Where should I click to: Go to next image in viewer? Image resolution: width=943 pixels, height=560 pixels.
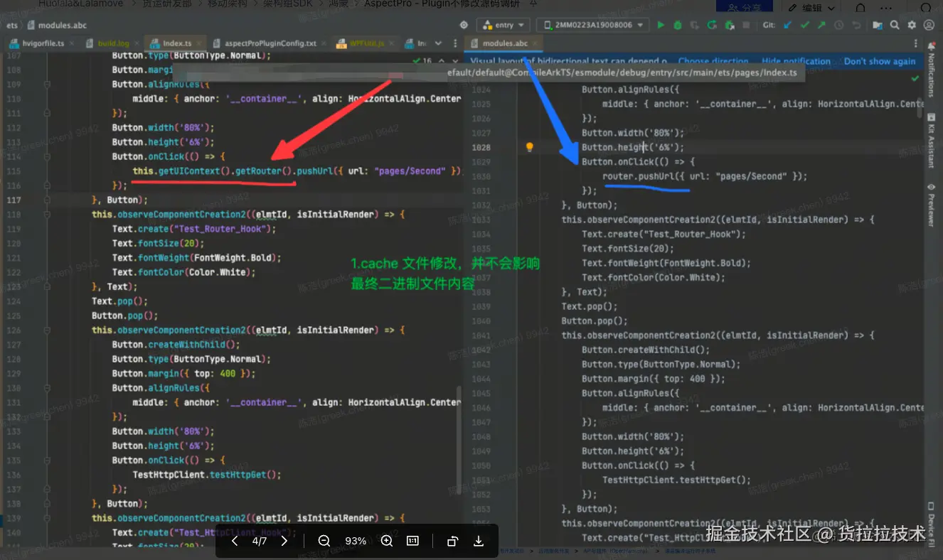pos(284,541)
